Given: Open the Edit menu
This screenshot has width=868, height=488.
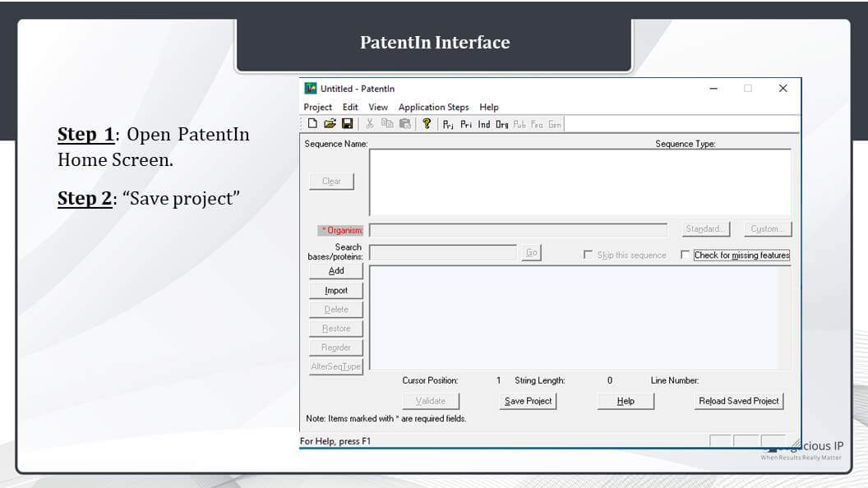Looking at the screenshot, I should [350, 107].
